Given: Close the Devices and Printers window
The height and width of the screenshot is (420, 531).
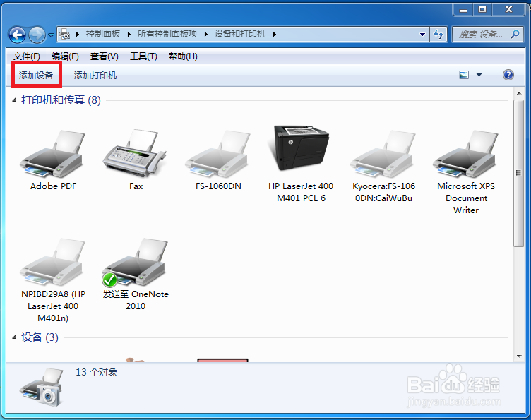Looking at the screenshot, I should (x=508, y=9).
